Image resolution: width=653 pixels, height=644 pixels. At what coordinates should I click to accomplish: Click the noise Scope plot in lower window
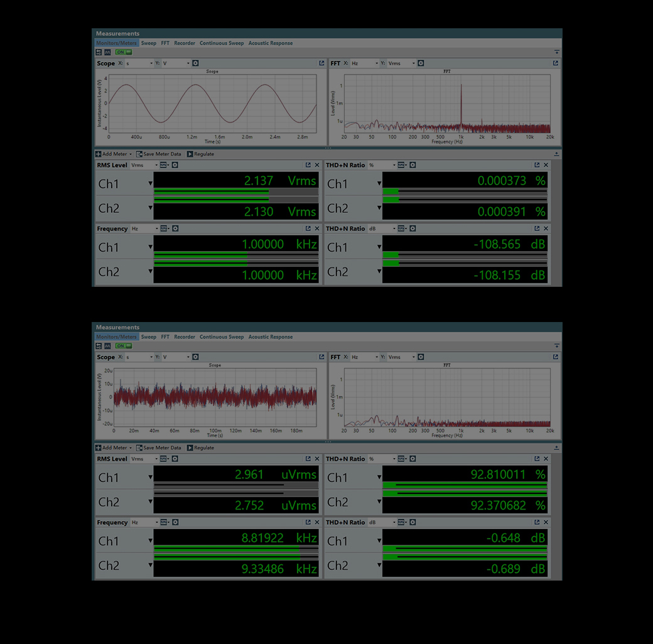215,397
